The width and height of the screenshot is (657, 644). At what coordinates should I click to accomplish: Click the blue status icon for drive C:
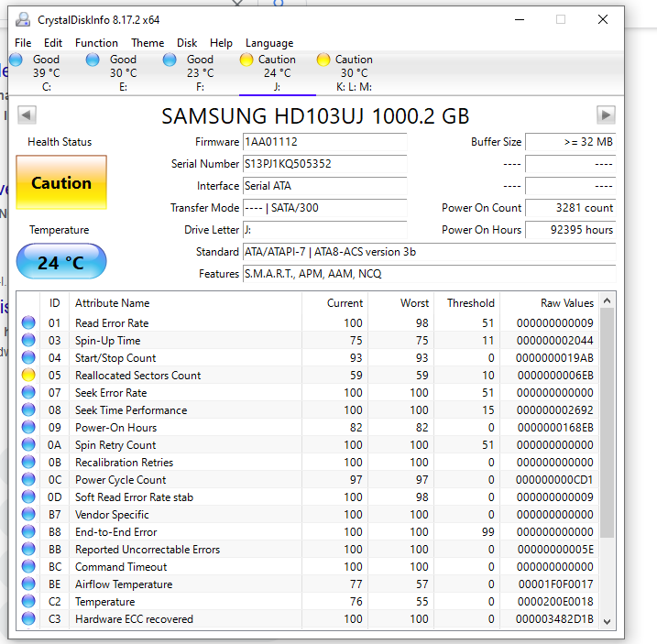[16, 60]
